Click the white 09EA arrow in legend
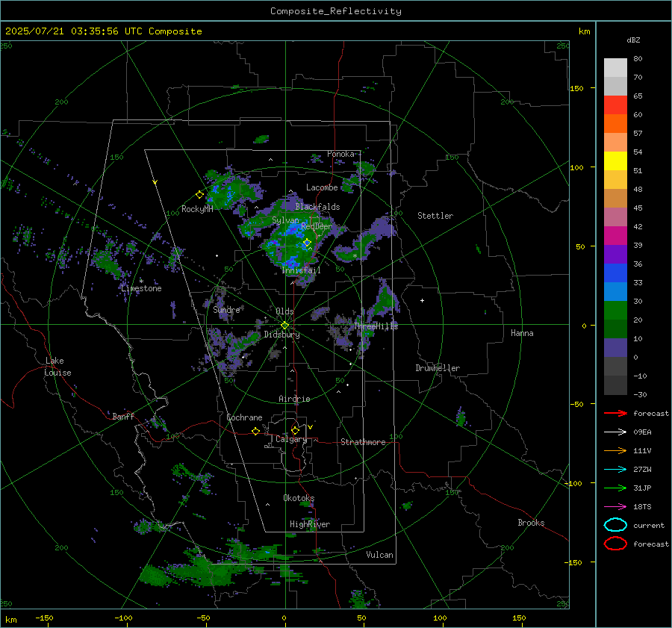The height and width of the screenshot is (628, 672). click(x=615, y=432)
